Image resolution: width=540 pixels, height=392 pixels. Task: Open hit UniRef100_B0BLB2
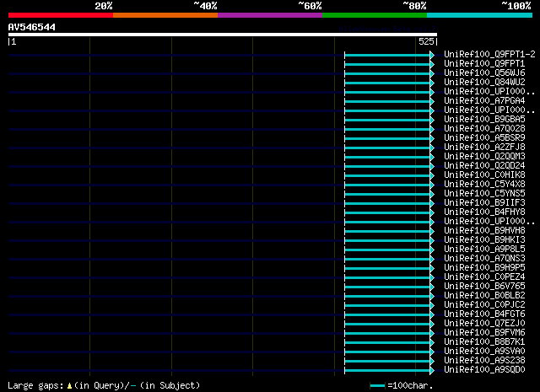pyautogui.click(x=484, y=296)
